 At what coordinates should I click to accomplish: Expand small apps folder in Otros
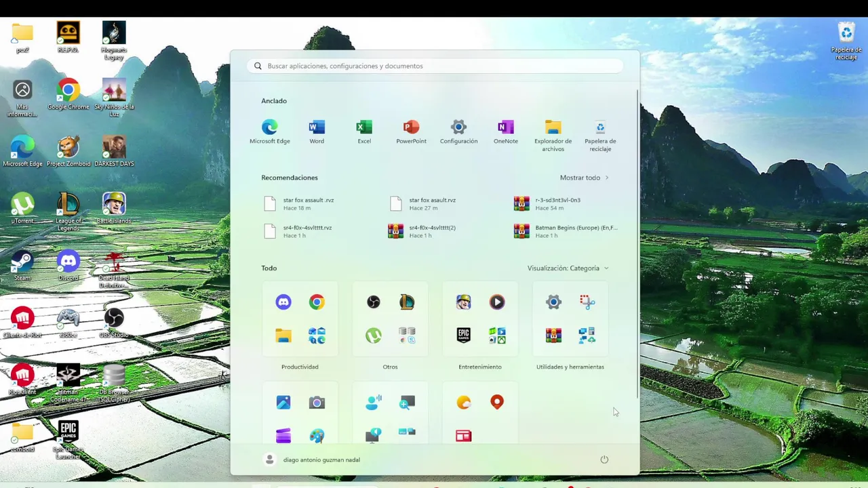[x=407, y=335]
